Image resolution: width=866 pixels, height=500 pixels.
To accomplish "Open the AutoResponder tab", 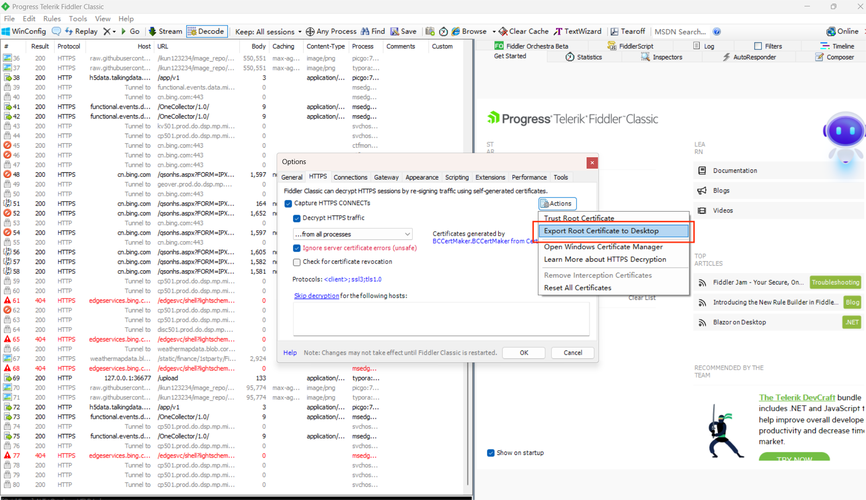I will coord(749,57).
